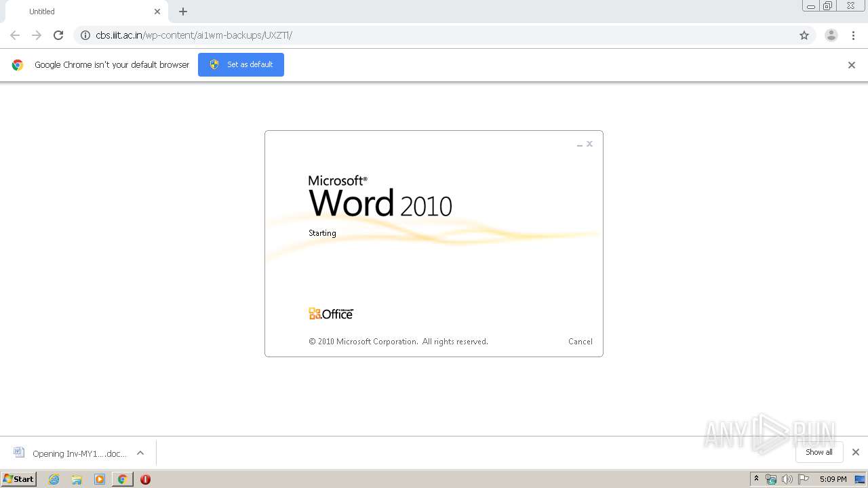Viewport: 868px width, 488px height.
Task: Close the downloads bar
Action: (x=856, y=452)
